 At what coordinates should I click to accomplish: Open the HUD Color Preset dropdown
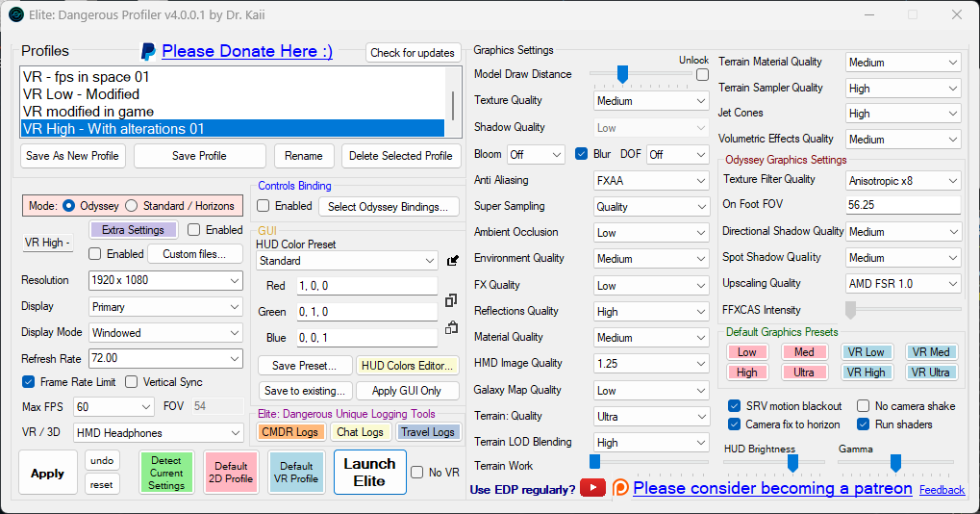pyautogui.click(x=347, y=261)
